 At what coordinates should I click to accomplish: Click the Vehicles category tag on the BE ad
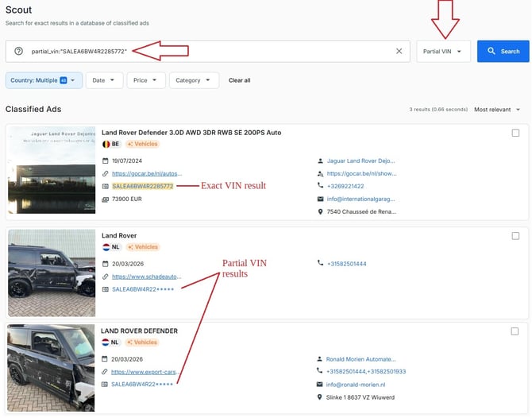pos(142,144)
